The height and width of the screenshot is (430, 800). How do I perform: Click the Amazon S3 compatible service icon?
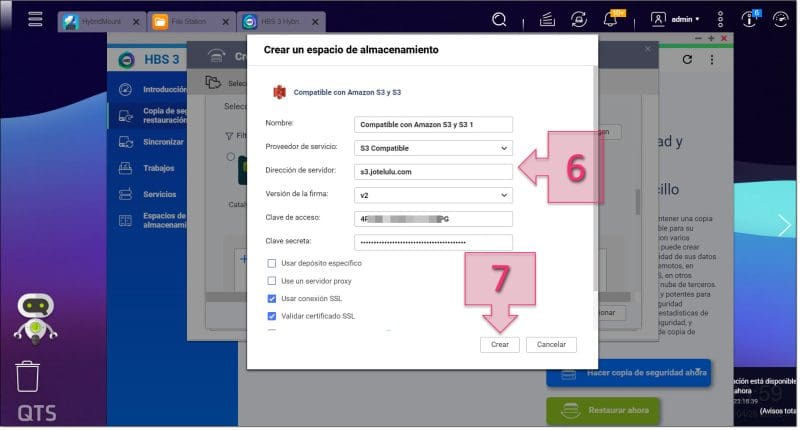pos(279,92)
